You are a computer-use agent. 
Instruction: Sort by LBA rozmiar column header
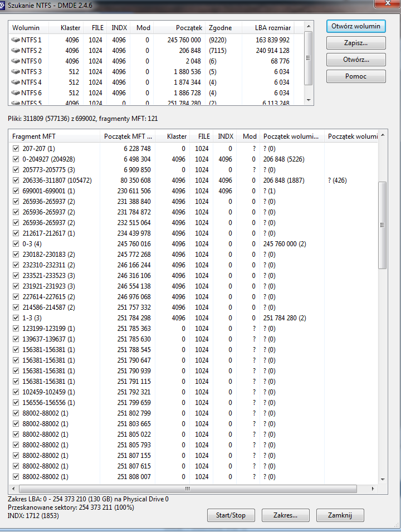pos(268,28)
